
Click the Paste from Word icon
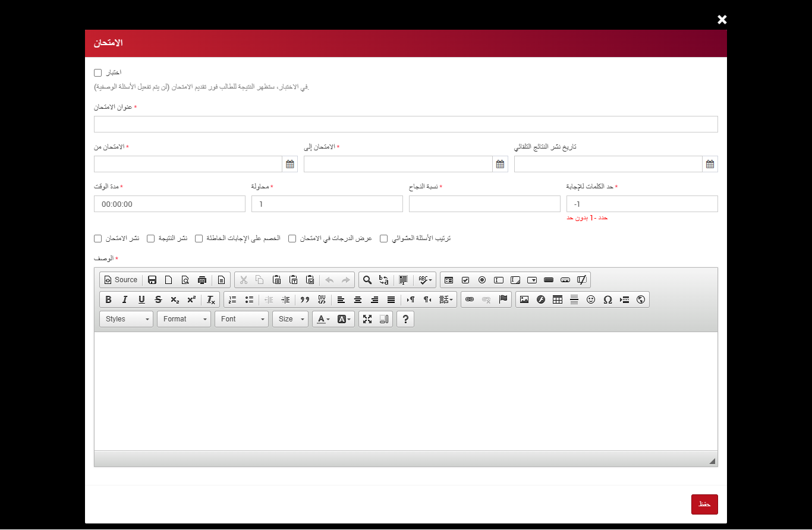(310, 280)
